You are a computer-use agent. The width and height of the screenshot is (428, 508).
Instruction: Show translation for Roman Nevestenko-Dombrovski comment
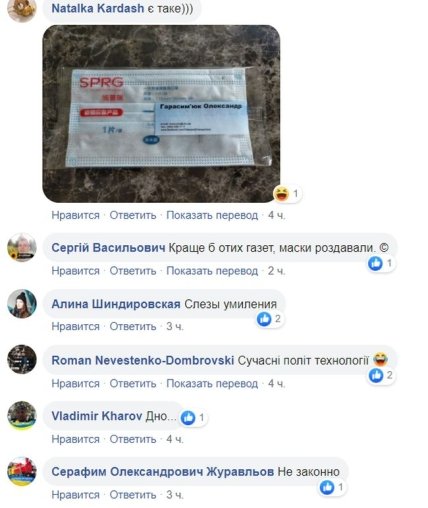pos(212,383)
